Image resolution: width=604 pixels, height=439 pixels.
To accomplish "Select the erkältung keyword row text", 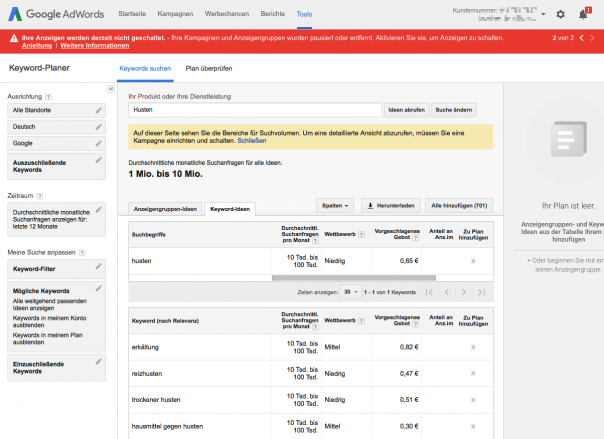I will tap(145, 347).
